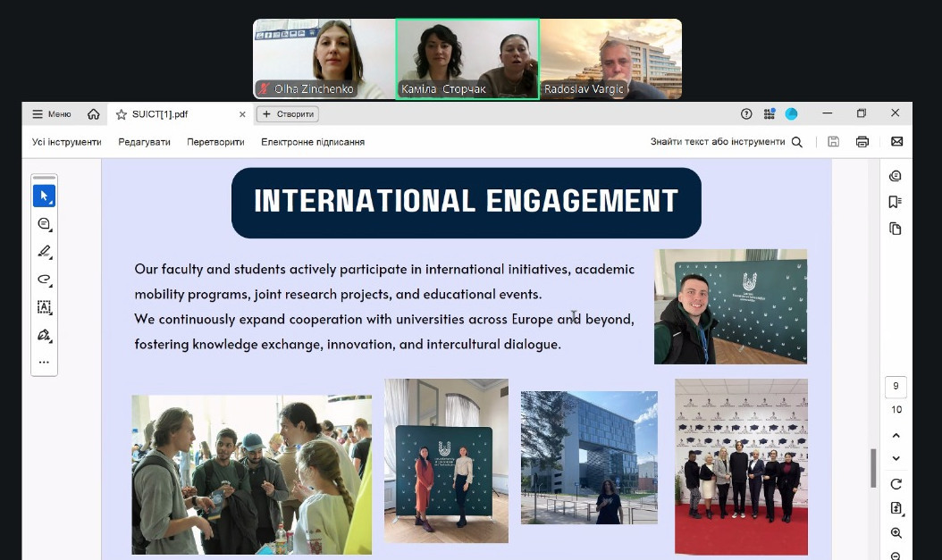Open the page display options dropdown
942x560 pixels.
(896, 508)
